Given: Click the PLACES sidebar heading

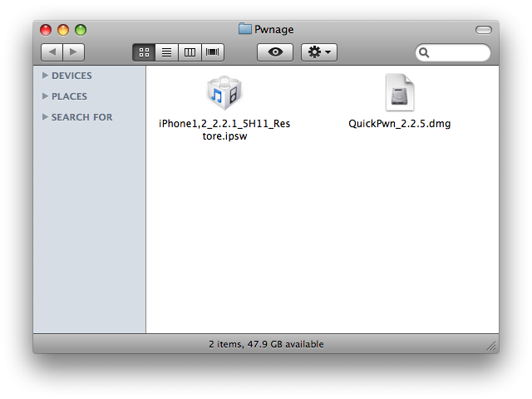Looking at the screenshot, I should coord(69,96).
